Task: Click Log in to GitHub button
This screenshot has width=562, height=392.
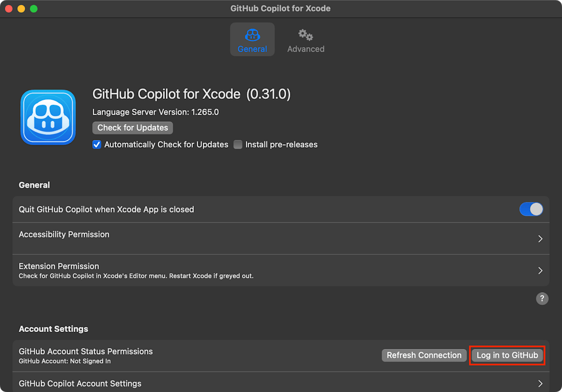Action: (x=507, y=355)
